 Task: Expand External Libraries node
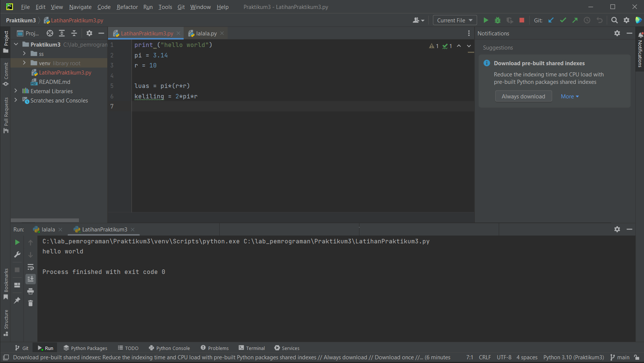coord(16,91)
